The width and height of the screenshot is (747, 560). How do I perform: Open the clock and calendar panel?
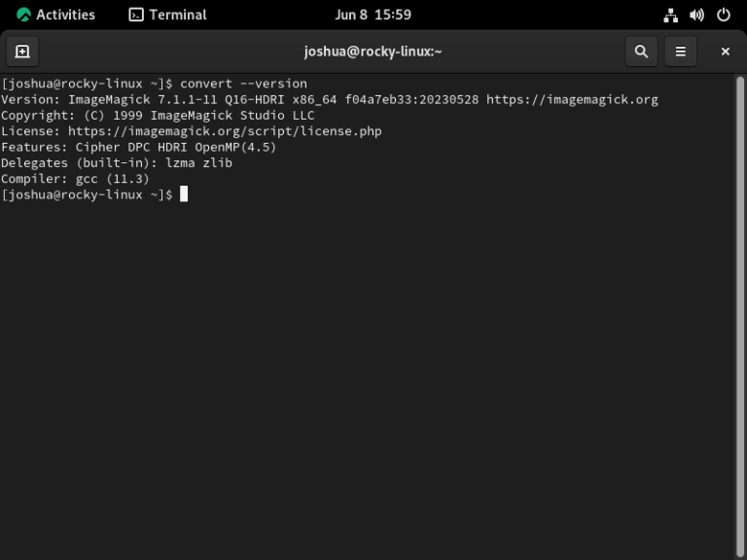pyautogui.click(x=373, y=15)
